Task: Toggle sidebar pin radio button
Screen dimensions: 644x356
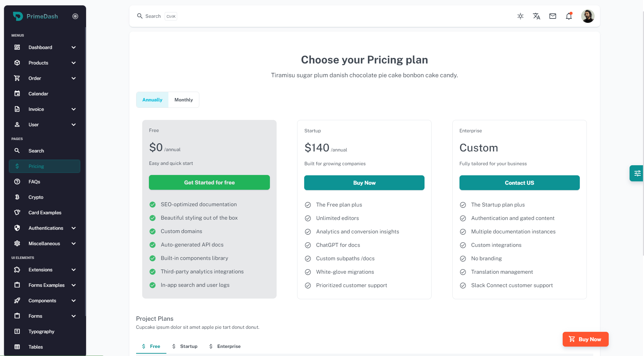Action: (75, 16)
